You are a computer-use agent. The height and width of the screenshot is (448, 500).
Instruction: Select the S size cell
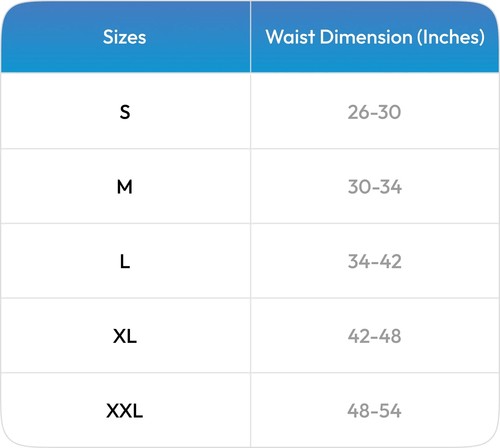coord(125,112)
